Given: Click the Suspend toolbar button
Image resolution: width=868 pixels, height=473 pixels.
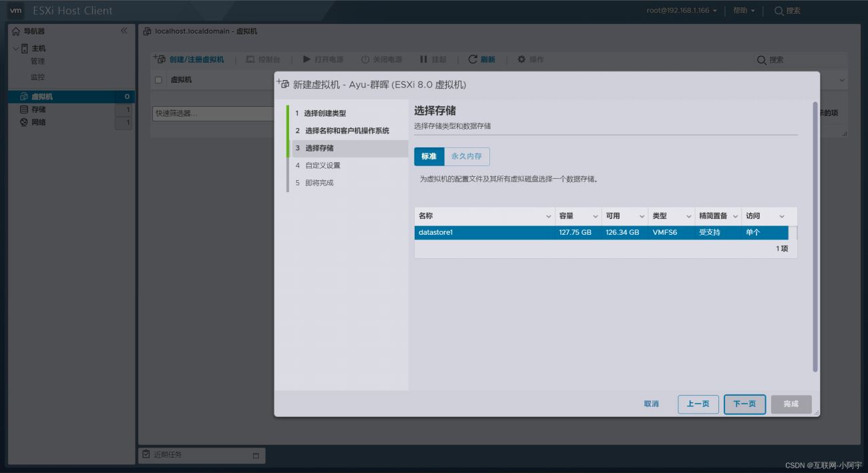Looking at the screenshot, I should [x=433, y=59].
